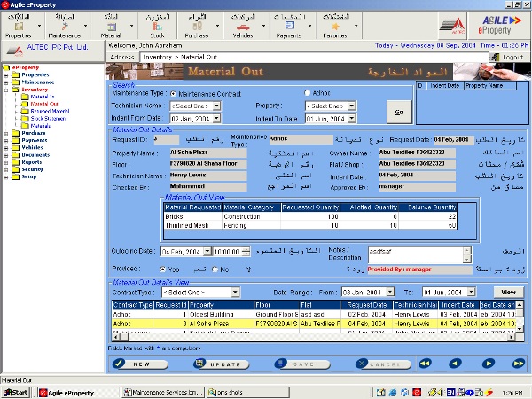This screenshot has height=399, width=532.
Task: Expand the Reports tree node
Action: (x=6, y=162)
